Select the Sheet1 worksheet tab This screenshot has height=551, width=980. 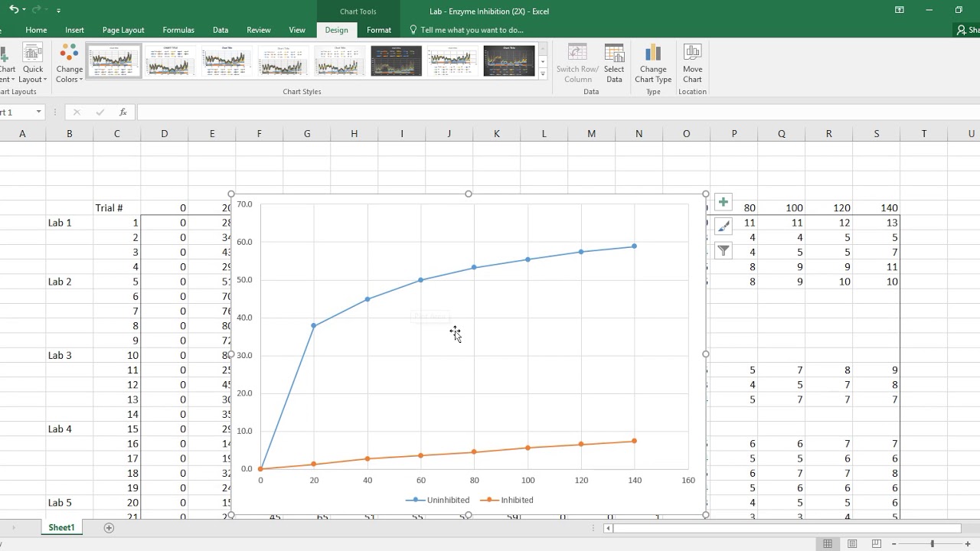[61, 527]
